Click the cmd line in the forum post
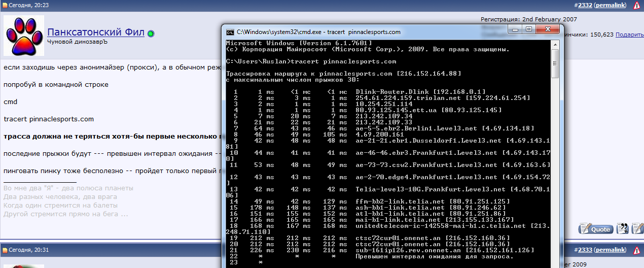Screen dimensions: 644x268 point(10,102)
